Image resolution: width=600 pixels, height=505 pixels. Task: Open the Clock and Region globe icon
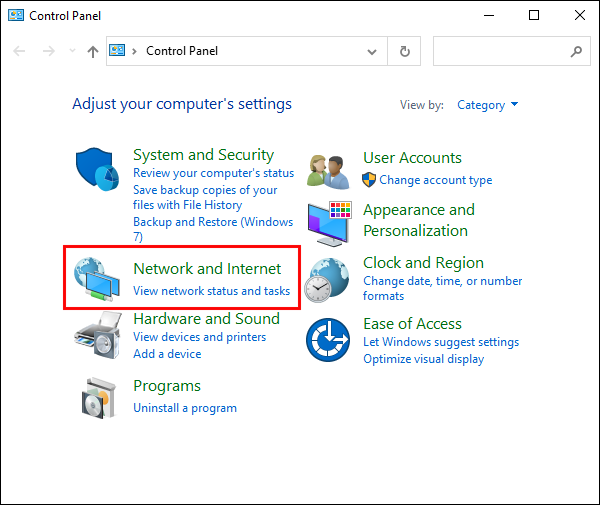(x=327, y=280)
